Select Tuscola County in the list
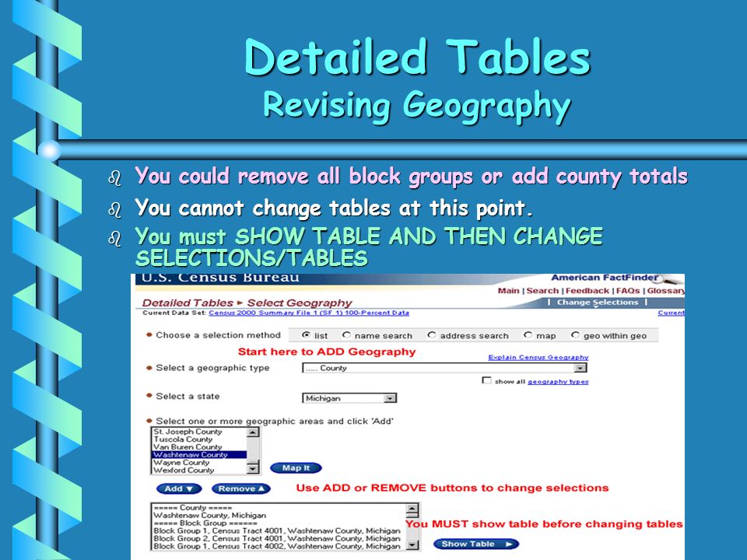Screen dimensions: 747x560 point(199,439)
